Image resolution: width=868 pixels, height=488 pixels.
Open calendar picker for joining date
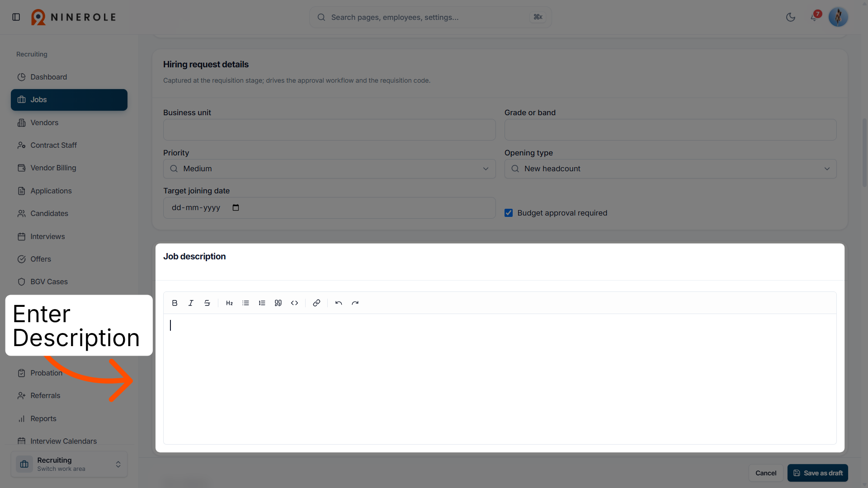[x=236, y=208]
